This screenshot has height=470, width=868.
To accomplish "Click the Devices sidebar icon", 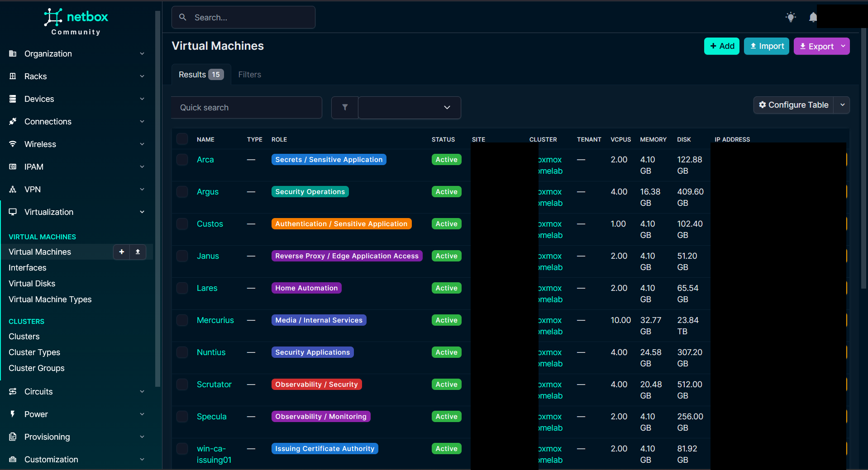I will pos(13,99).
